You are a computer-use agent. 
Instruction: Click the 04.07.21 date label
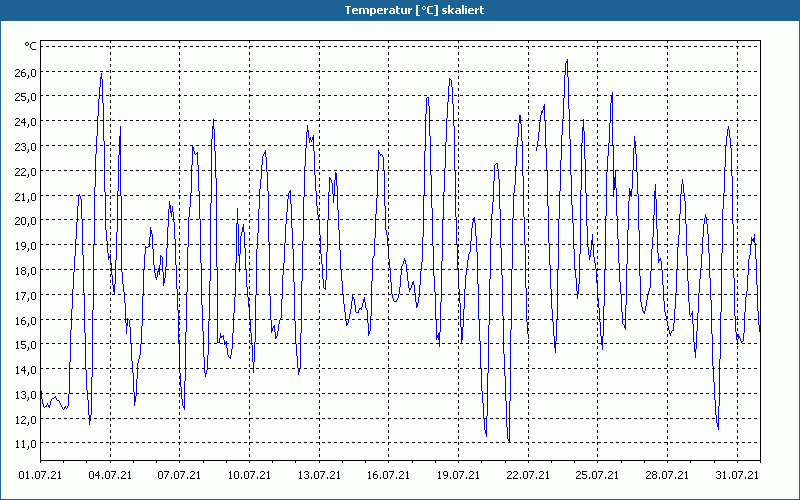pos(110,475)
